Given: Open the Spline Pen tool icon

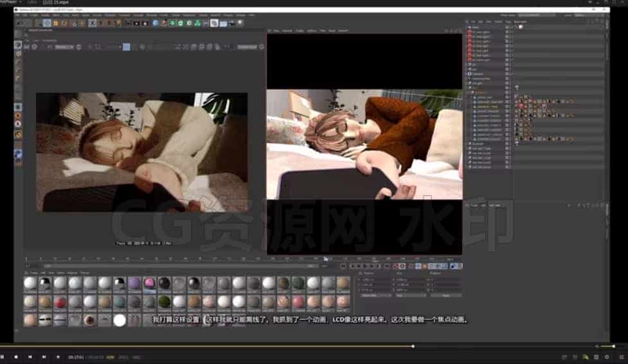Looking at the screenshot, I should [x=164, y=23].
